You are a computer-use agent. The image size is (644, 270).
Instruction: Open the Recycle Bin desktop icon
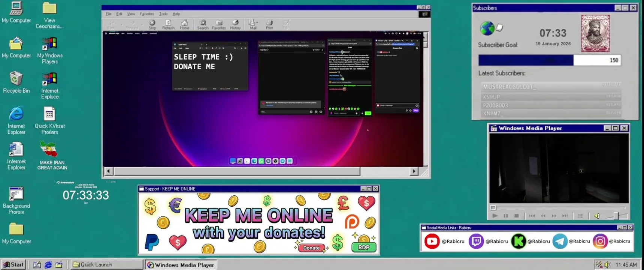(x=16, y=82)
